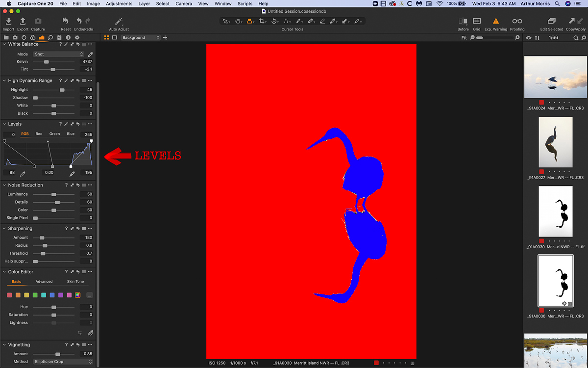The image size is (588, 368).
Task: Select the Pan hand cursor tool
Action: point(238,21)
